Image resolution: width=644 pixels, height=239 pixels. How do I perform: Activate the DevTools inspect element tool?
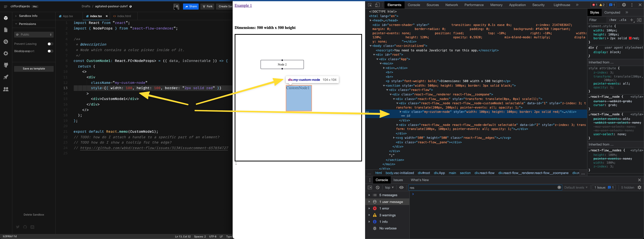(x=370, y=5)
